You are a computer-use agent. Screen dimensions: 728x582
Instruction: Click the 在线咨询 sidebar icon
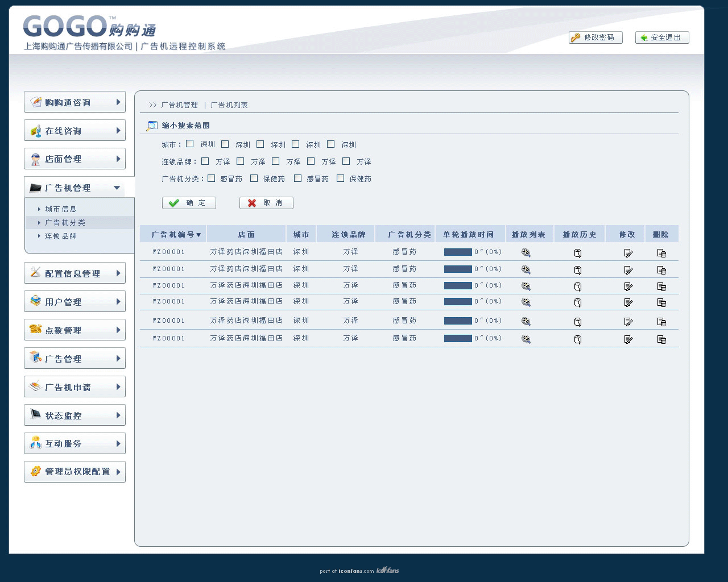point(36,130)
